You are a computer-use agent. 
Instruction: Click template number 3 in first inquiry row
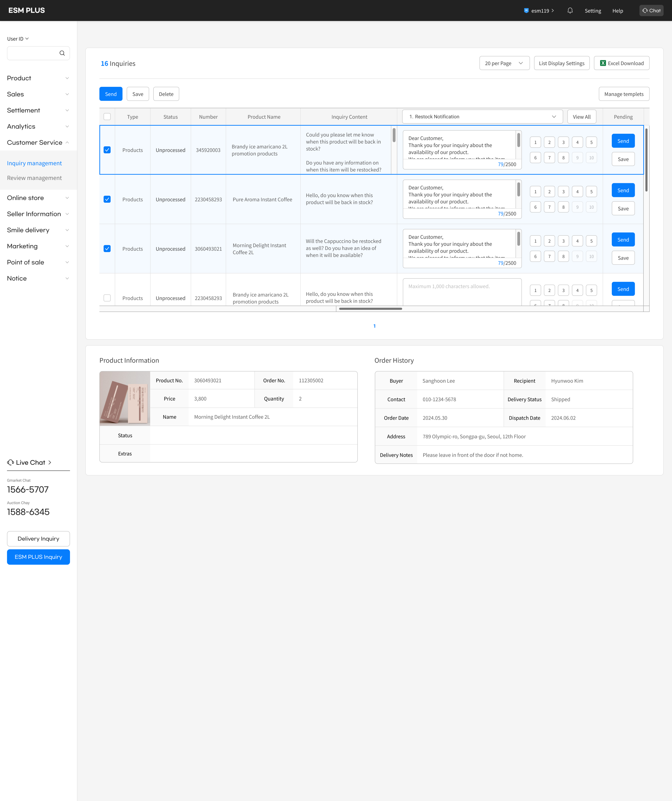coord(563,142)
